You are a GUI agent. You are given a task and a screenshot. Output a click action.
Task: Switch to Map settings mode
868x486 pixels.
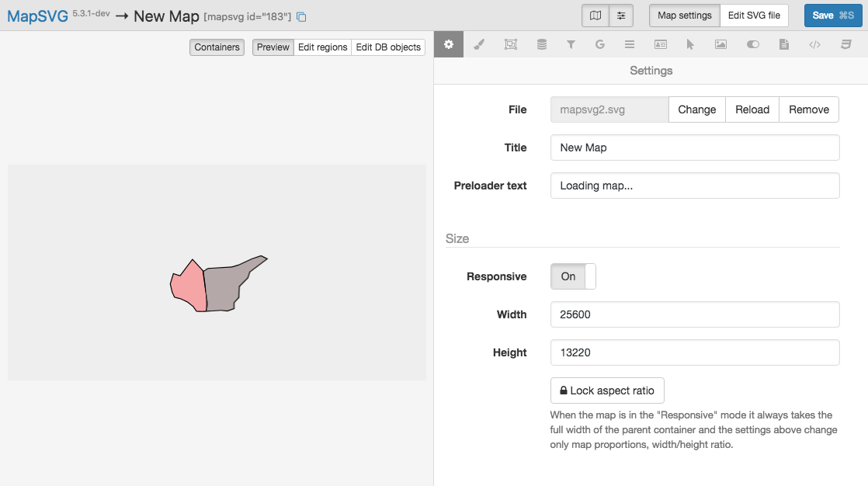click(x=685, y=16)
